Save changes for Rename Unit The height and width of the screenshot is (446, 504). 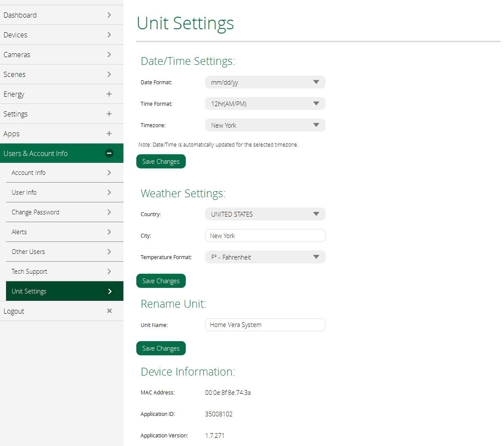[x=161, y=348]
